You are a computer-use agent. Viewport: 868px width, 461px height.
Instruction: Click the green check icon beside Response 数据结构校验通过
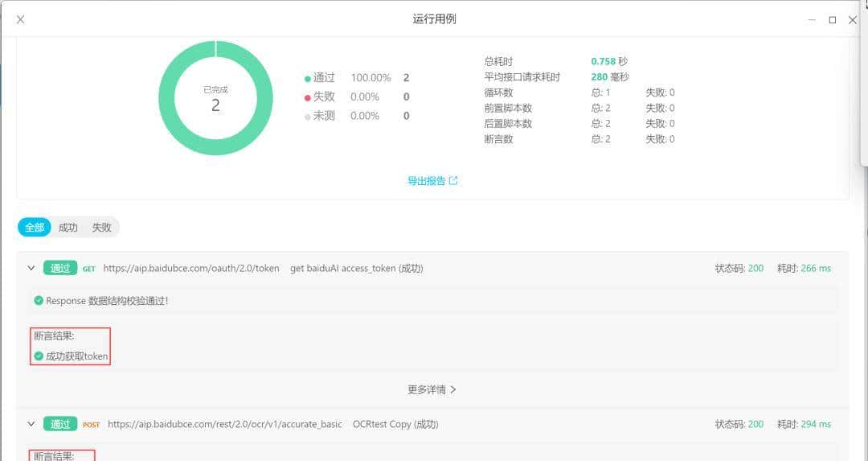39,301
